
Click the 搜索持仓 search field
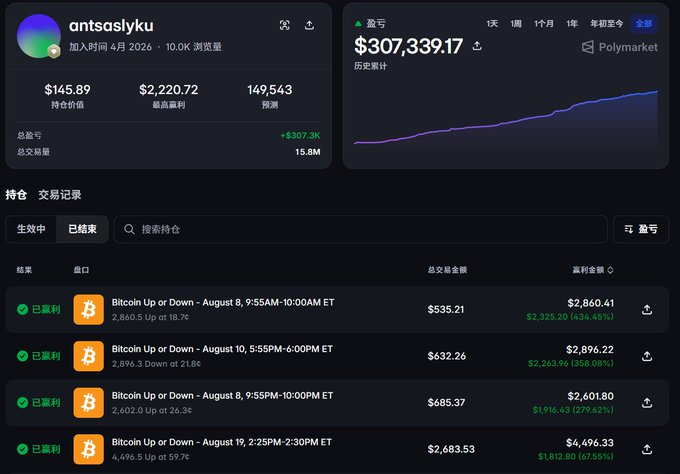pyautogui.click(x=360, y=229)
